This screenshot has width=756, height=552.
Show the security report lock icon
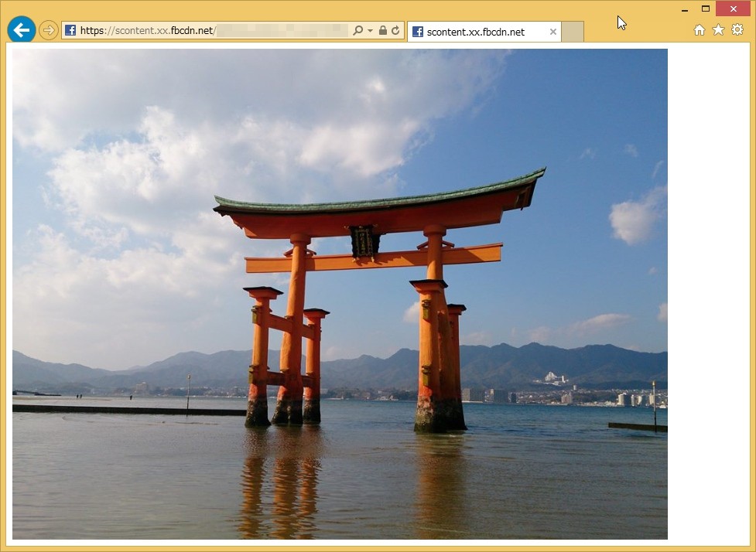[x=383, y=30]
